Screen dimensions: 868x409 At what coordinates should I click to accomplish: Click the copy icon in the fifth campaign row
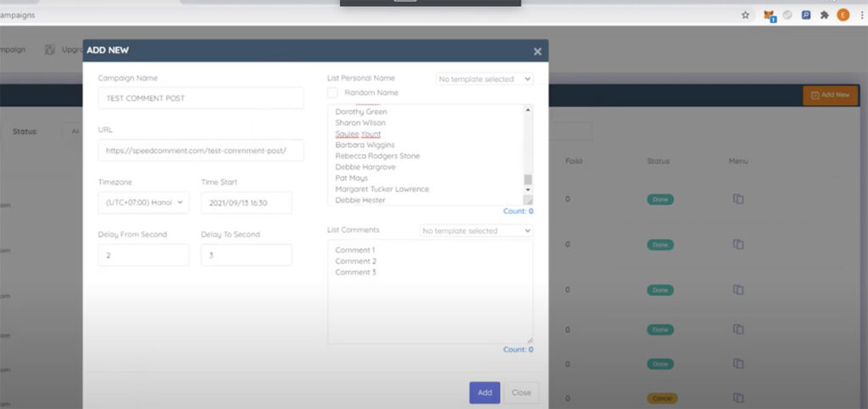tap(738, 363)
